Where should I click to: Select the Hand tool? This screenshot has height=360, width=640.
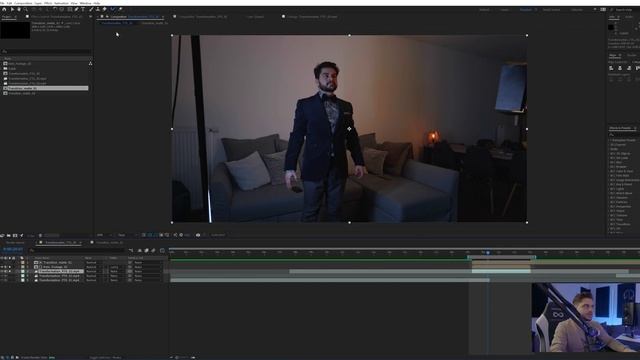click(x=19, y=9)
